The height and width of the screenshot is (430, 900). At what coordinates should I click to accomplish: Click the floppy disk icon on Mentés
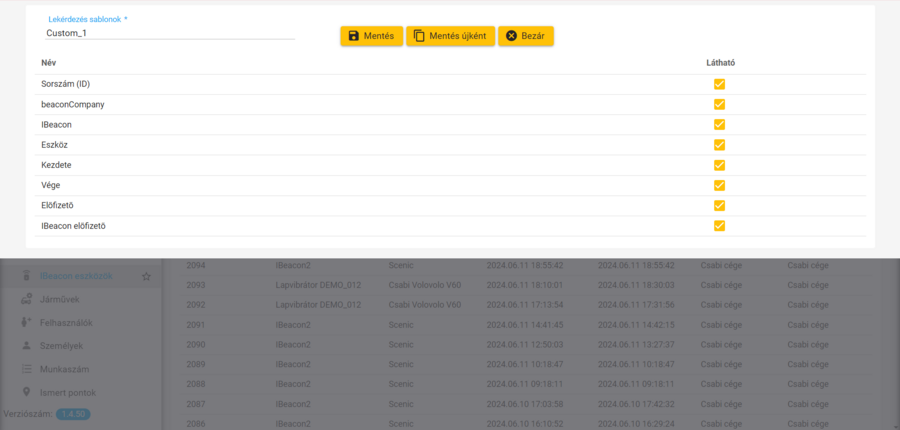tap(354, 36)
